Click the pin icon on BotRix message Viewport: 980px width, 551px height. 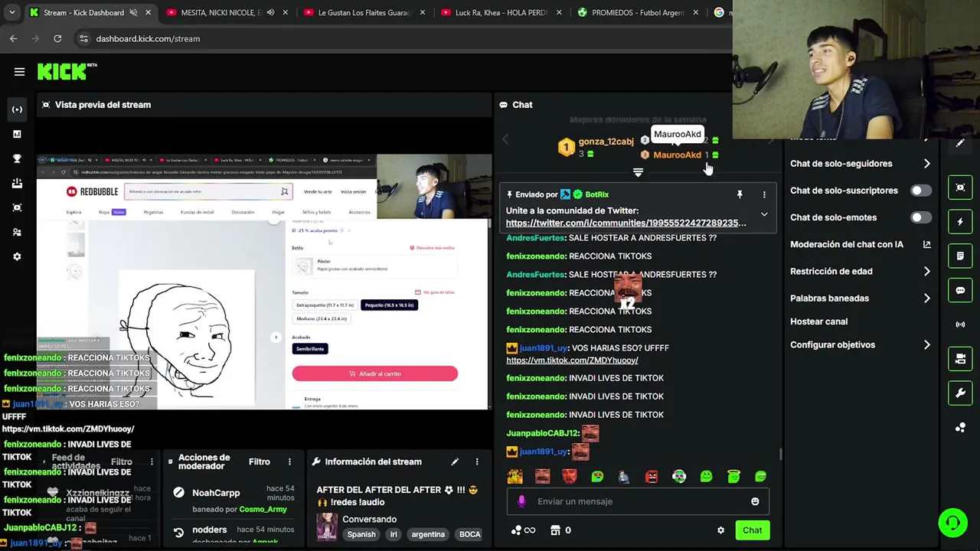point(740,194)
